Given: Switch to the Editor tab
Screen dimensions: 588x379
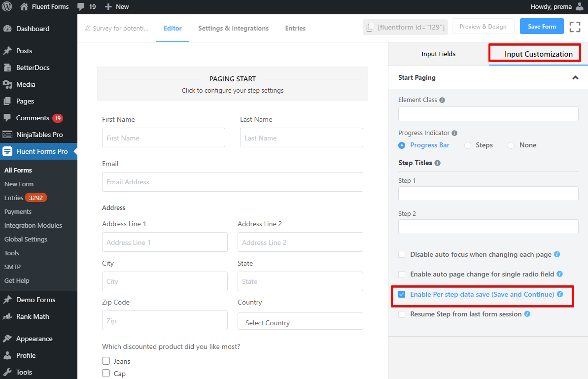Looking at the screenshot, I should pos(173,28).
